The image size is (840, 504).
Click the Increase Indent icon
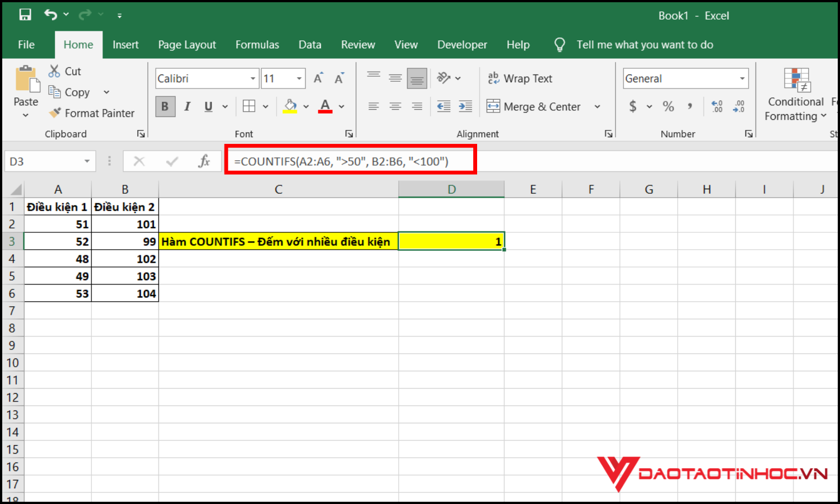point(465,106)
